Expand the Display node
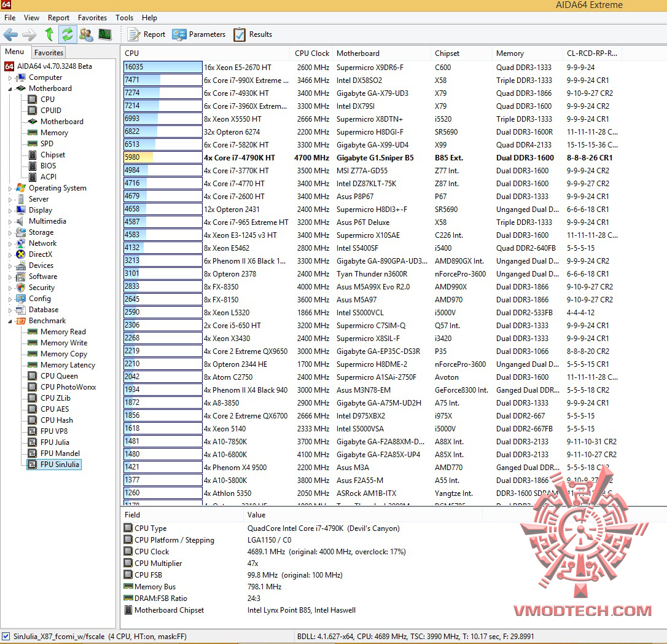This screenshot has height=644, width=667. coord(10,211)
